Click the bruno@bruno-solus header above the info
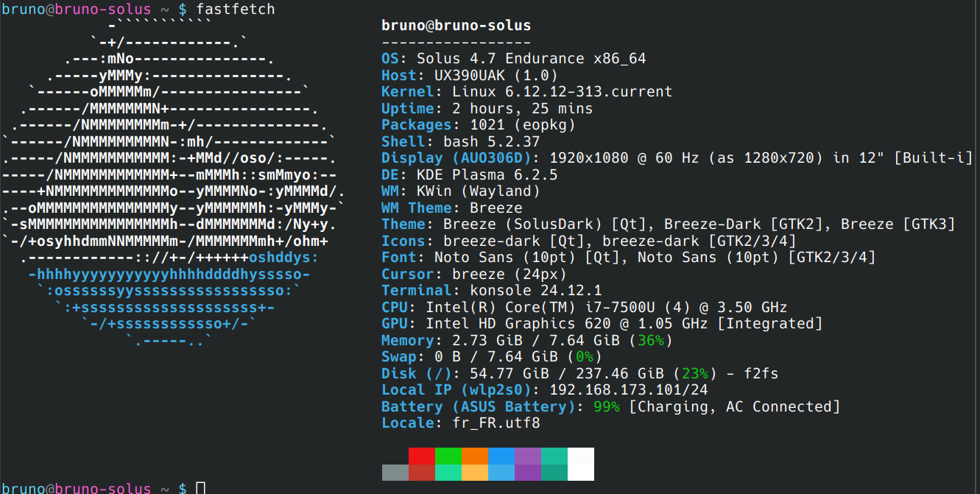Image resolution: width=980 pixels, height=494 pixels. point(456,26)
